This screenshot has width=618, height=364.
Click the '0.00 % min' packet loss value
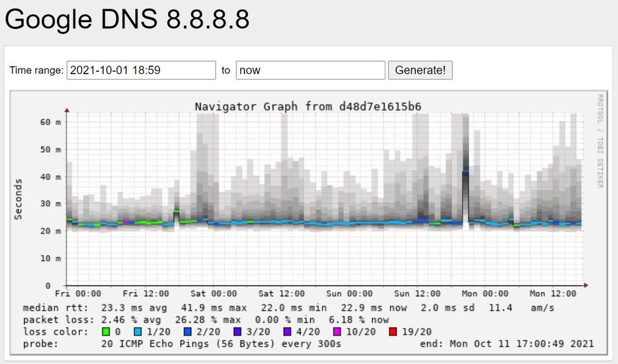pyautogui.click(x=285, y=320)
